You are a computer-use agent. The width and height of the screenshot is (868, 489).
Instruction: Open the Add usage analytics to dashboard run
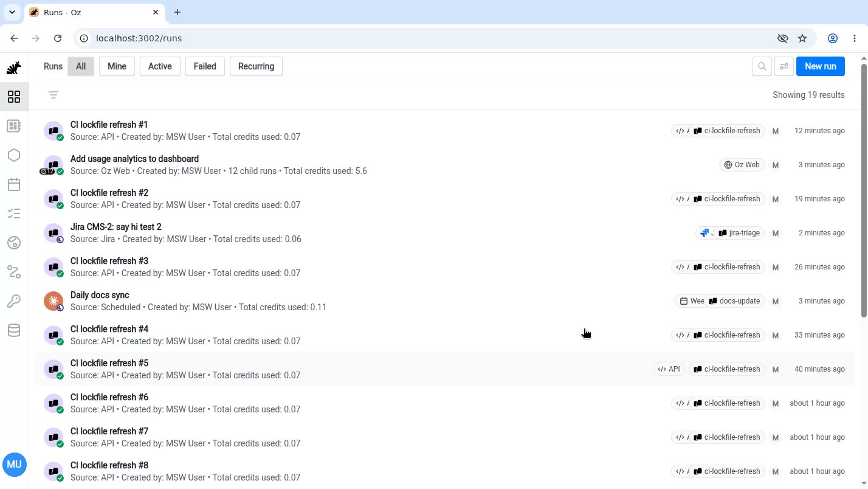click(x=444, y=165)
